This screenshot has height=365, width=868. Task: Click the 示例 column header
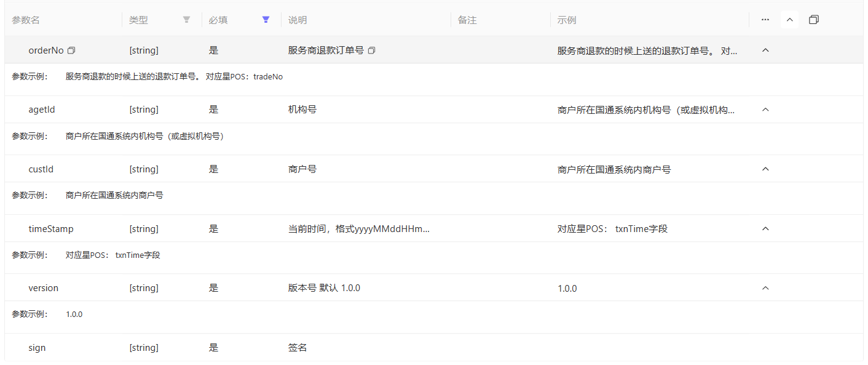click(567, 20)
